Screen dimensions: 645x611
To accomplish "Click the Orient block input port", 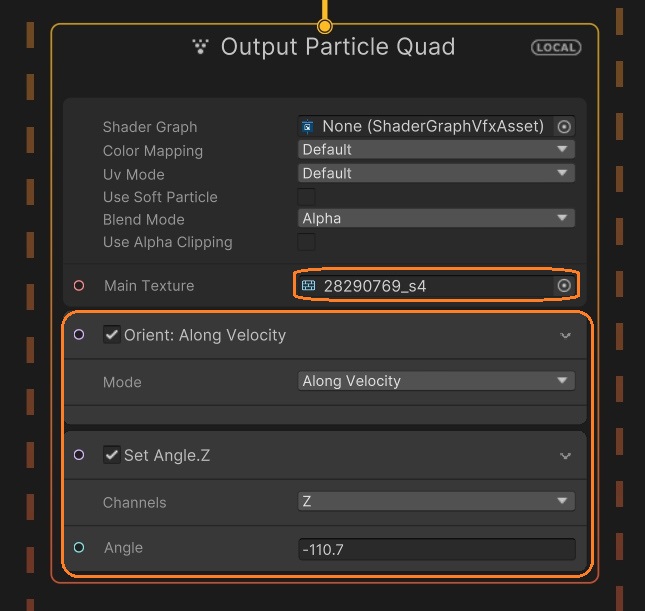I will (79, 335).
